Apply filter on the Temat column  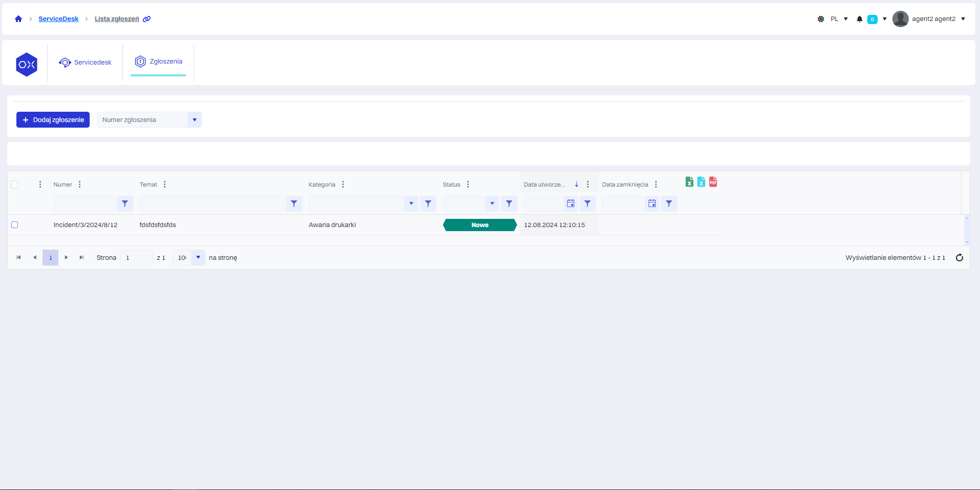click(294, 203)
